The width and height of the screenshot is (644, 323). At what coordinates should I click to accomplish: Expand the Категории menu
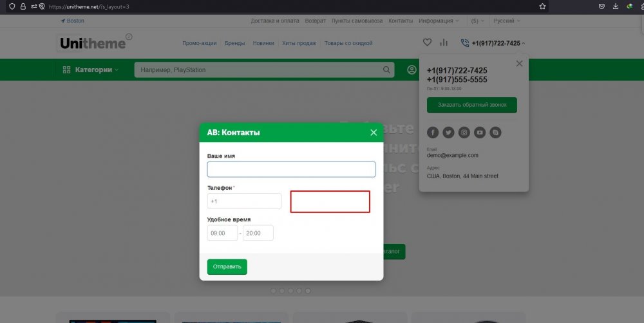coord(90,69)
